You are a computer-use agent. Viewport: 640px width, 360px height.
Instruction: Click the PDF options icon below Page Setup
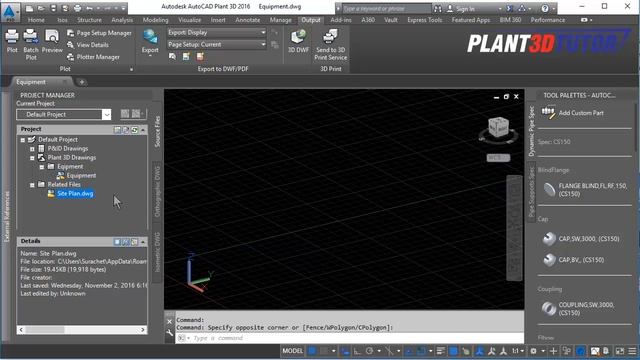(x=200, y=57)
